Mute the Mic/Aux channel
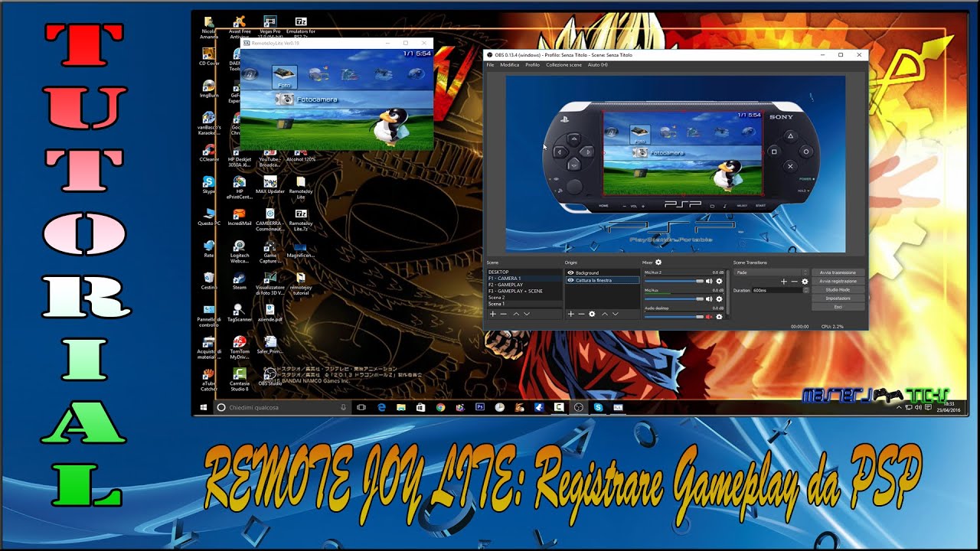This screenshot has width=980, height=551. pyautogui.click(x=709, y=299)
